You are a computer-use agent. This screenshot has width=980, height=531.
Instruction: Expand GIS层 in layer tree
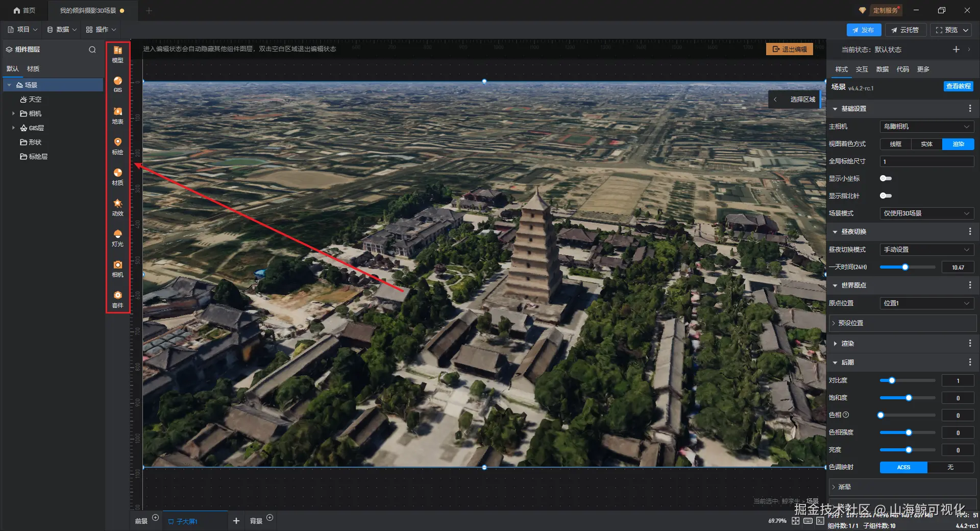(13, 128)
